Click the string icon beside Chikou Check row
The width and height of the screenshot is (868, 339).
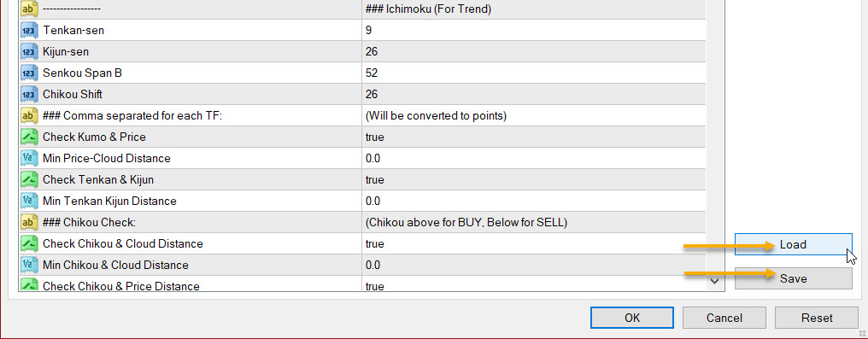(29, 222)
